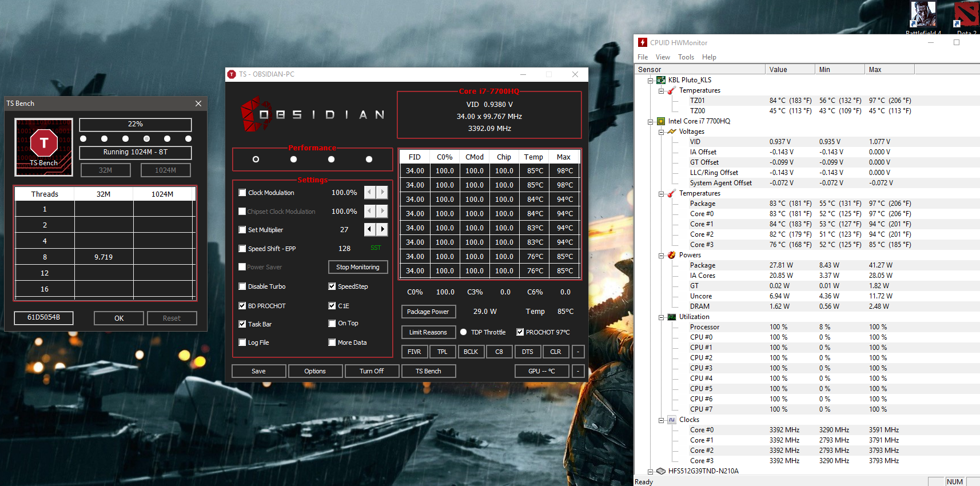Open the File menu in HWMonitor
Screen dimensions: 980x486
click(643, 57)
